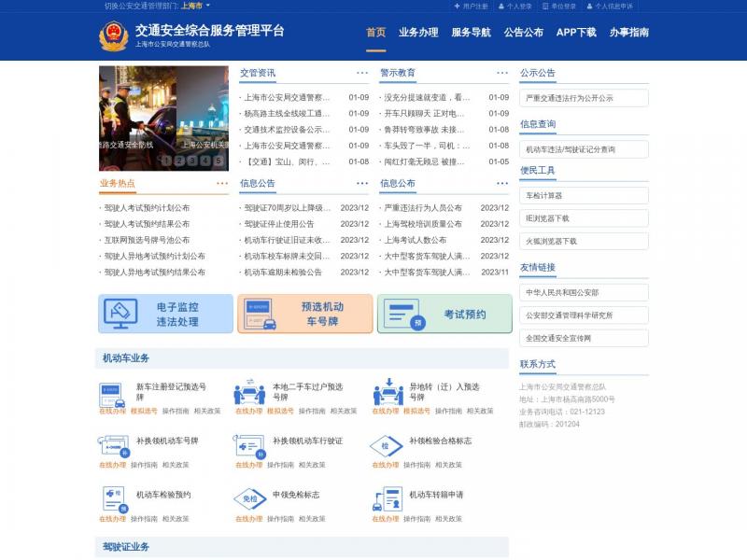The height and width of the screenshot is (560, 747).
Task: Click the 补换领机动车行驶证 icon
Action: pyautogui.click(x=249, y=446)
